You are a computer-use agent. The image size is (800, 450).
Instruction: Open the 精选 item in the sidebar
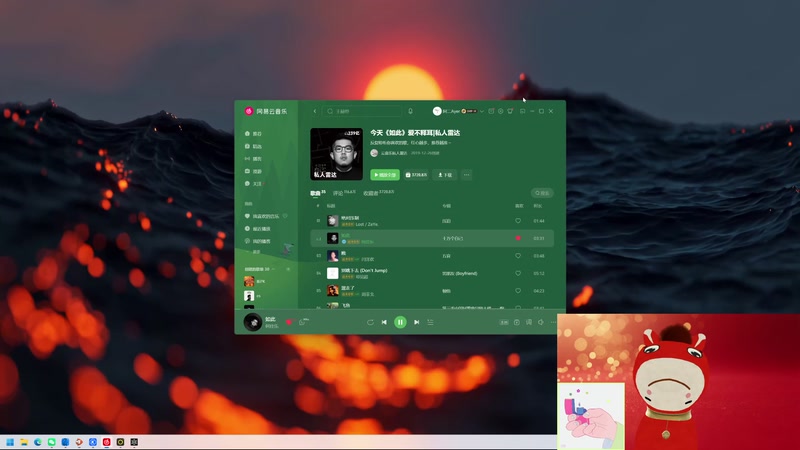(x=253, y=146)
